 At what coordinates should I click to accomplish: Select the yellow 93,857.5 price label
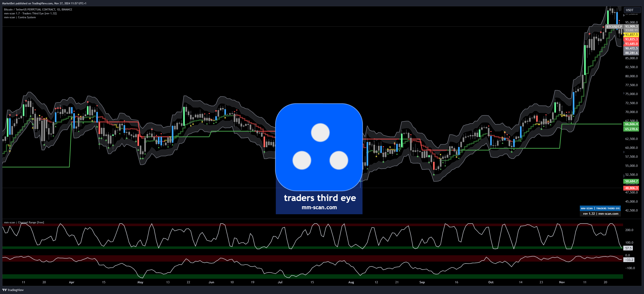pyautogui.click(x=631, y=35)
